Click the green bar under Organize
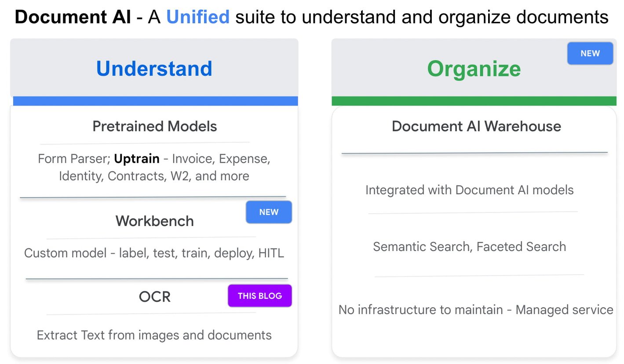624x364 pixels. 474,101
